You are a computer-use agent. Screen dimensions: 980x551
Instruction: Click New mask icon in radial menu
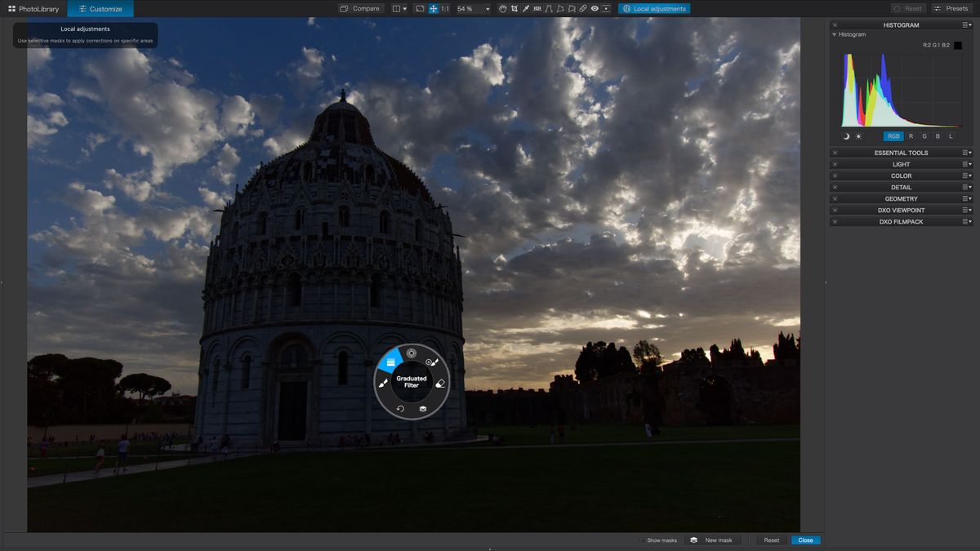pyautogui.click(x=423, y=408)
